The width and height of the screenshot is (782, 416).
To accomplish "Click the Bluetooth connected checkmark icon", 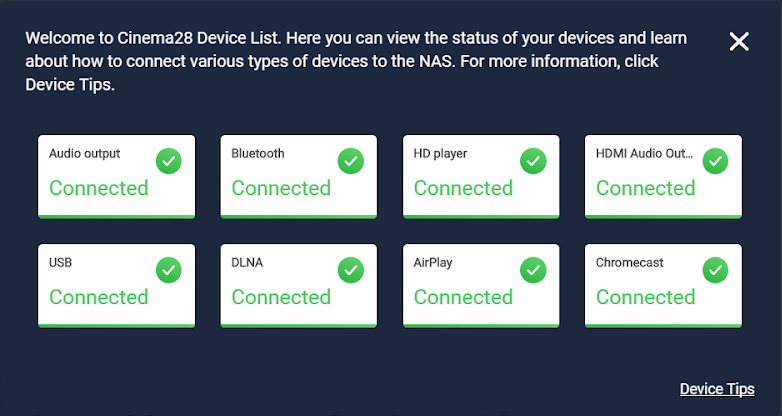I will click(351, 161).
